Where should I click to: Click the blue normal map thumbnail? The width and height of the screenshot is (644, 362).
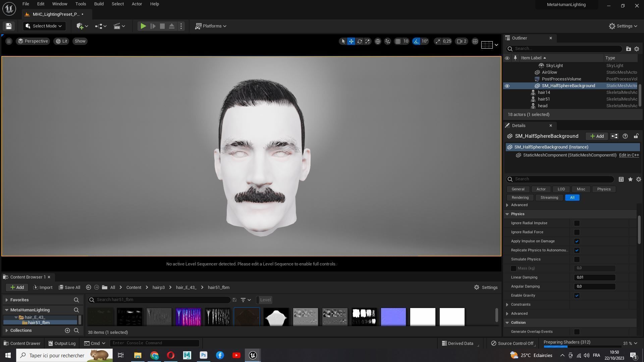pyautogui.click(x=393, y=317)
